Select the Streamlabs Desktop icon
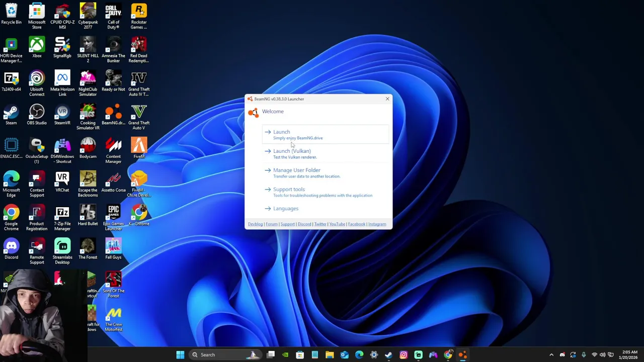This screenshot has width=644, height=362. [62, 252]
